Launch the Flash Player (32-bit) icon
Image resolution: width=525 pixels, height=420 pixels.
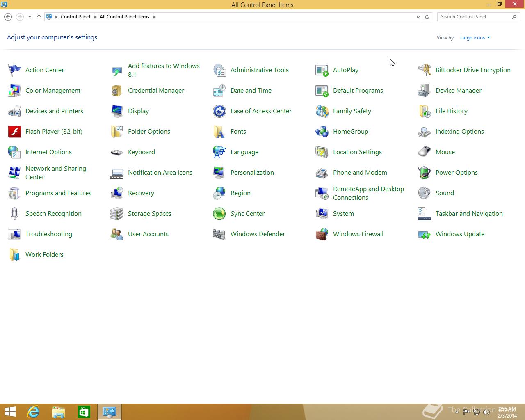[14, 132]
